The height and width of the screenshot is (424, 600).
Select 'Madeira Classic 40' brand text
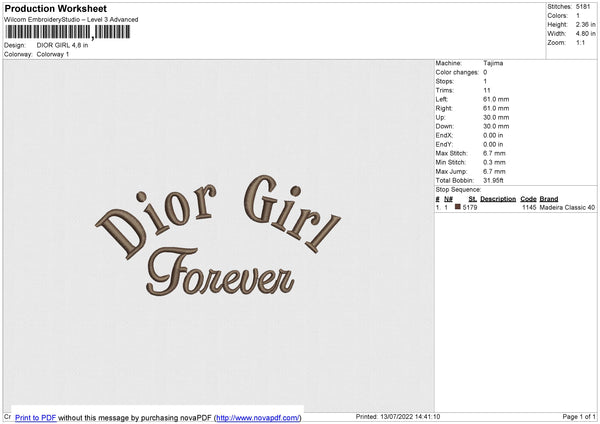point(567,207)
